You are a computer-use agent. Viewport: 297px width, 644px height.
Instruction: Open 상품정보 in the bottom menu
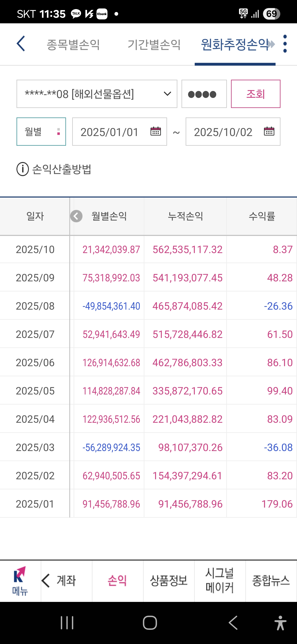tap(169, 581)
